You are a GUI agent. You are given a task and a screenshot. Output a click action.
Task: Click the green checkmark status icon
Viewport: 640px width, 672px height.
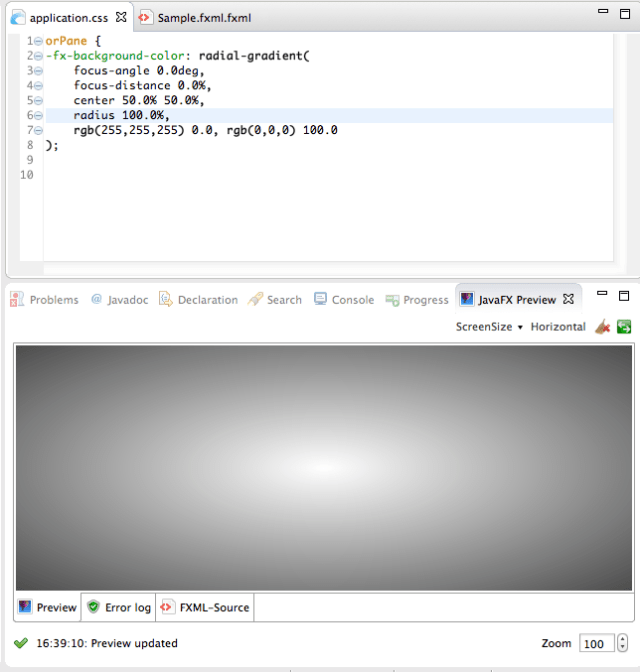pos(22,643)
